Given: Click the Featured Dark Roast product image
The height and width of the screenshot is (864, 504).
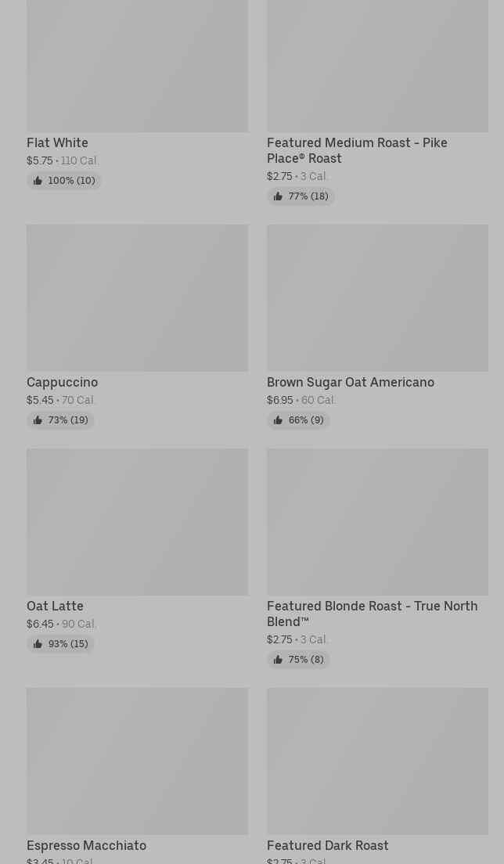Looking at the screenshot, I should [x=377, y=761].
